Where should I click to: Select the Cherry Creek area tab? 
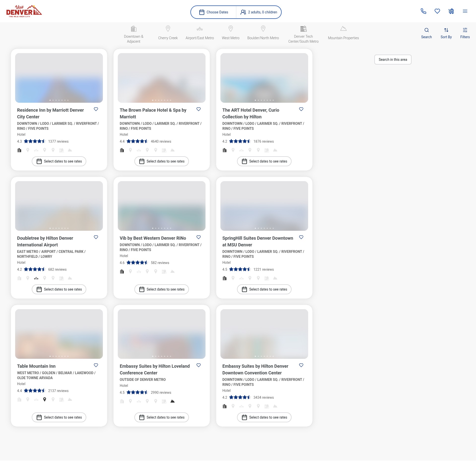click(168, 33)
